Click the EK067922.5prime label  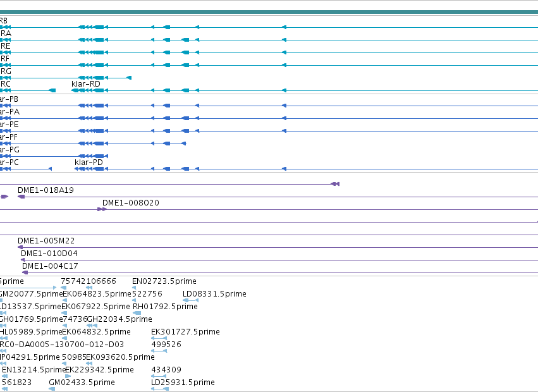tap(95, 307)
